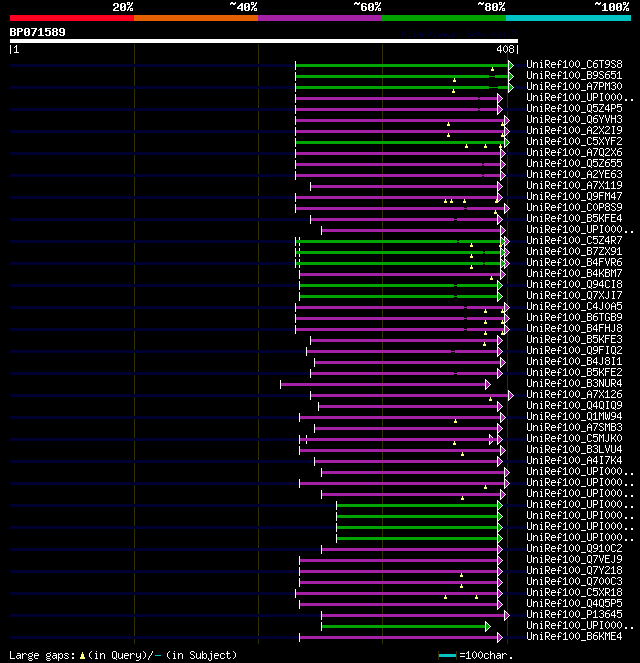Select the UniRef100_P13645 label
The height and width of the screenshot is (663, 640).
574,614
